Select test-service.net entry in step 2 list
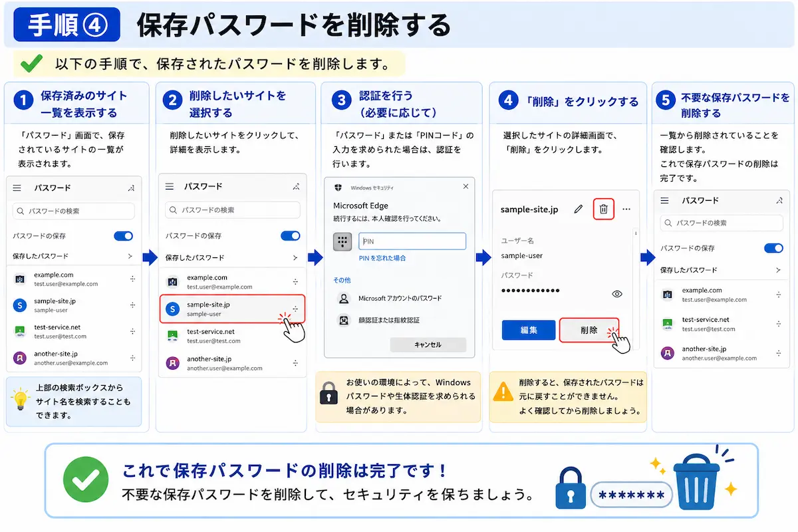The image size is (798, 532). 232,336
